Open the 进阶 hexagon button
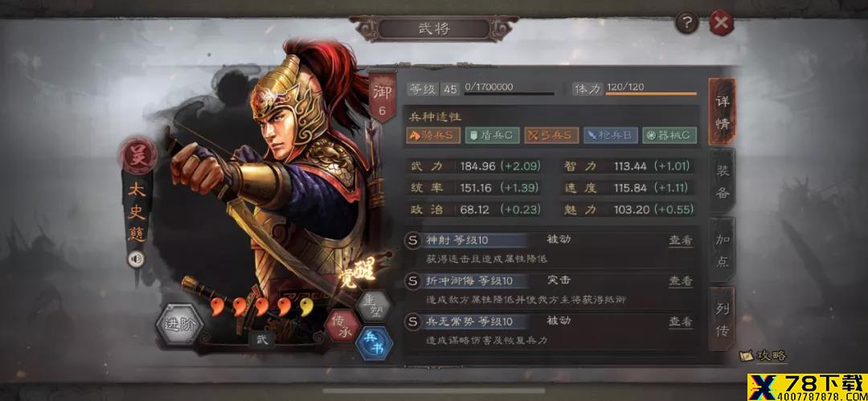Viewport: 868px width, 401px height. (x=179, y=324)
